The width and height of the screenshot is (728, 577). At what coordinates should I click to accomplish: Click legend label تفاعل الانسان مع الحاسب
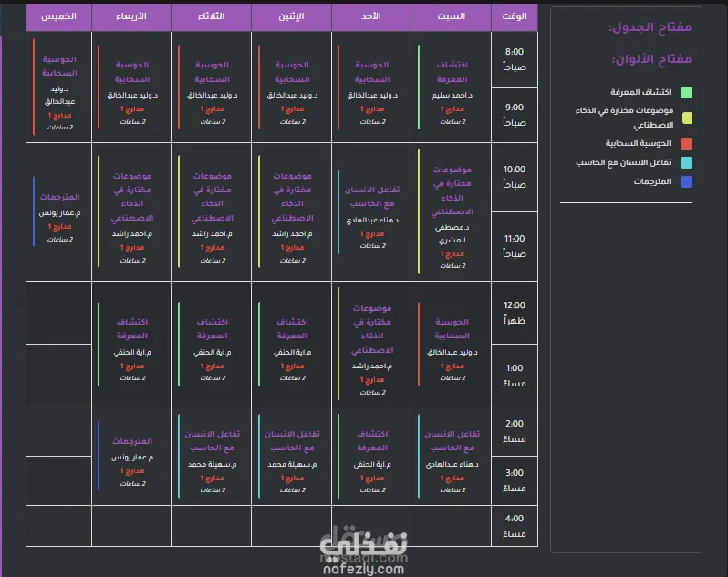[x=623, y=162]
